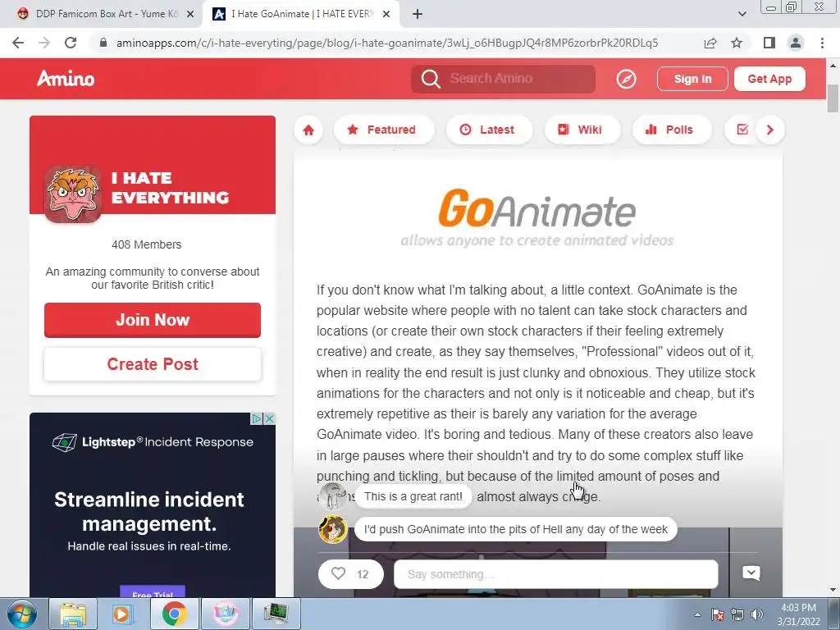Open the compass explore icon
840x630 pixels.
626,80
